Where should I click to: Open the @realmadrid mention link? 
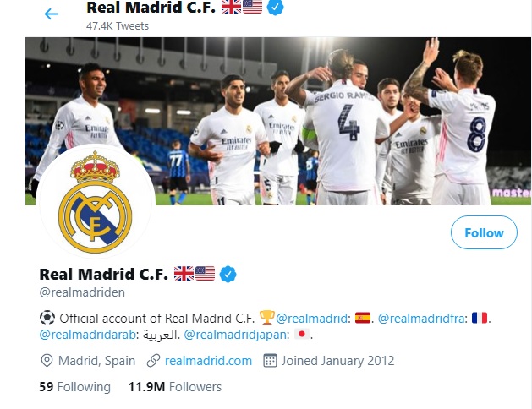point(311,319)
